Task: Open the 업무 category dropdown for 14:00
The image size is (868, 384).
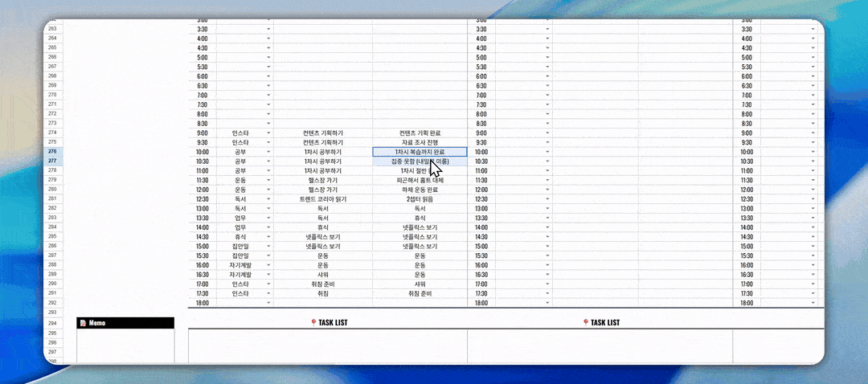Action: click(x=268, y=227)
